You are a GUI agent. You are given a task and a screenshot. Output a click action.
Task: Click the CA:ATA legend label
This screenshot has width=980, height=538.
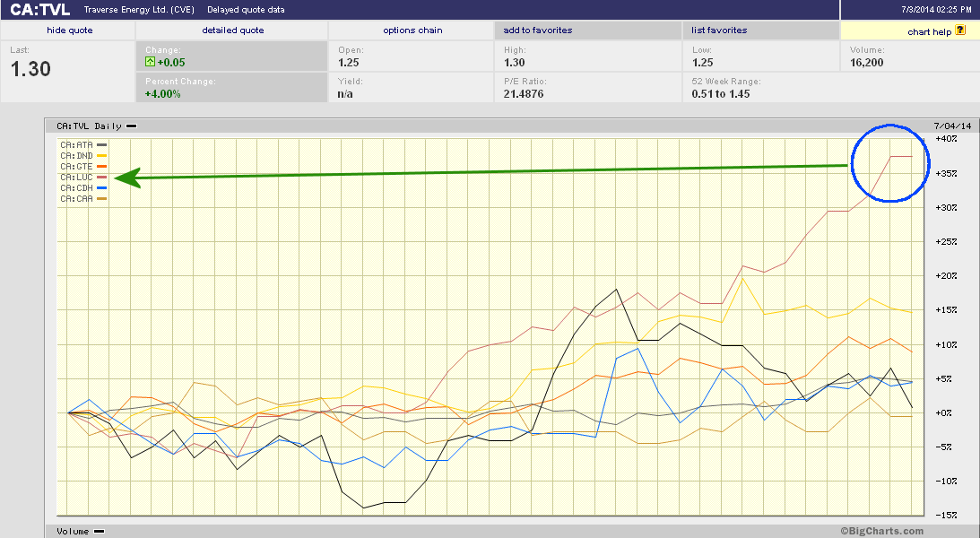coord(76,145)
